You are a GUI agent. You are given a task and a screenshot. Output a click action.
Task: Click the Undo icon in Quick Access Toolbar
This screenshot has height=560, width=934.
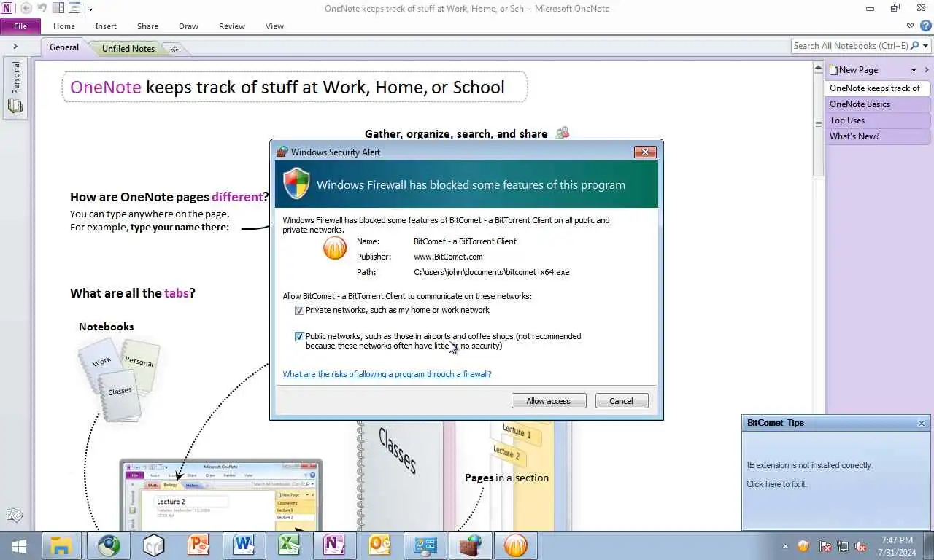(42, 8)
